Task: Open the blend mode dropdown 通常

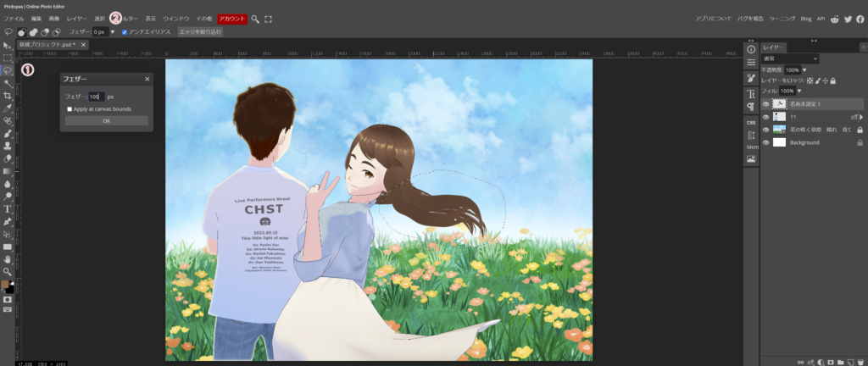Action: (790, 58)
